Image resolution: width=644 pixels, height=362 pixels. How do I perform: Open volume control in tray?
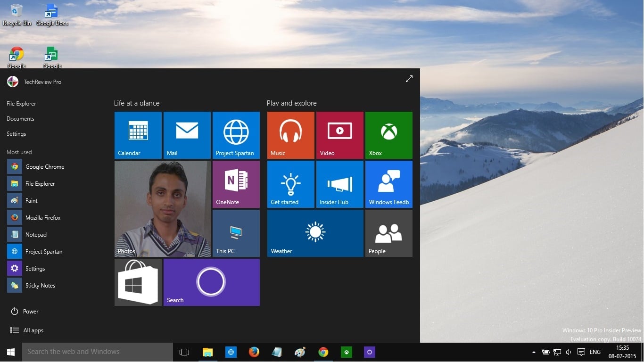tap(569, 352)
